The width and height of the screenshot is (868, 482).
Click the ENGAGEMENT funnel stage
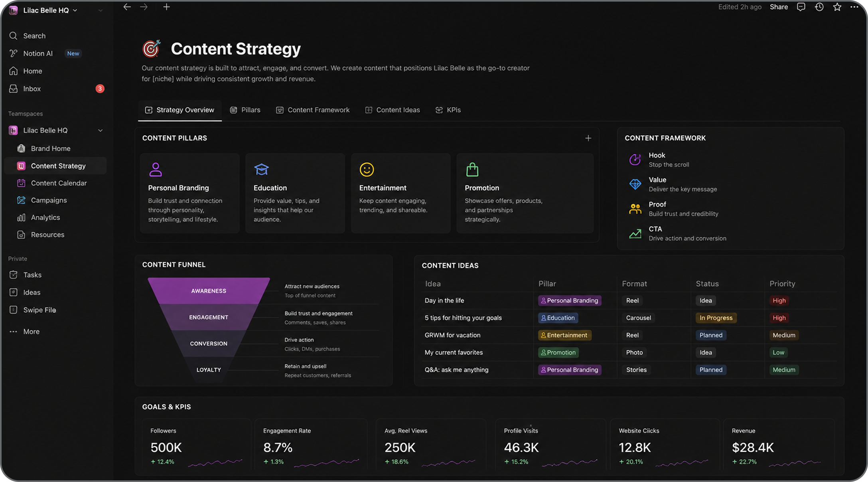tap(209, 317)
